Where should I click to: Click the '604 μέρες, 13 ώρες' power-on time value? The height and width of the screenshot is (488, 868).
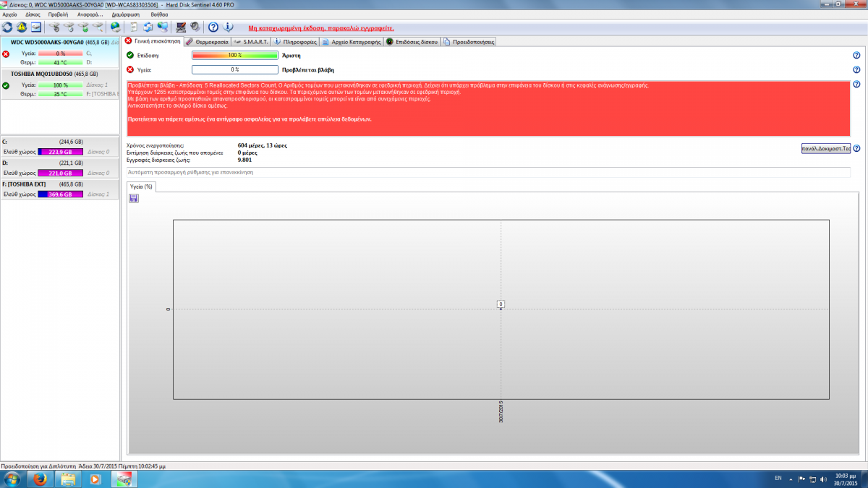click(263, 145)
